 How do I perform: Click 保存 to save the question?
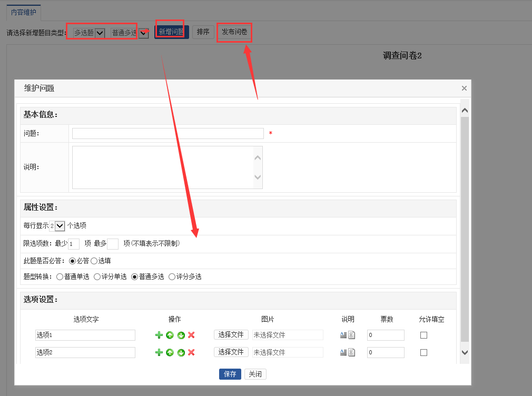pyautogui.click(x=230, y=374)
